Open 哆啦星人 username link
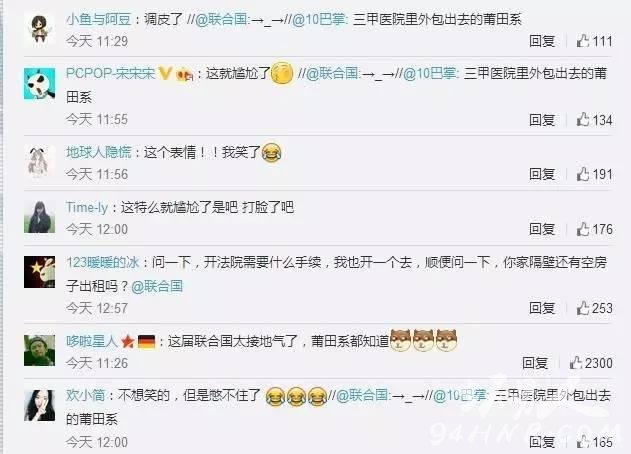The height and width of the screenshot is (454, 631). click(92, 341)
